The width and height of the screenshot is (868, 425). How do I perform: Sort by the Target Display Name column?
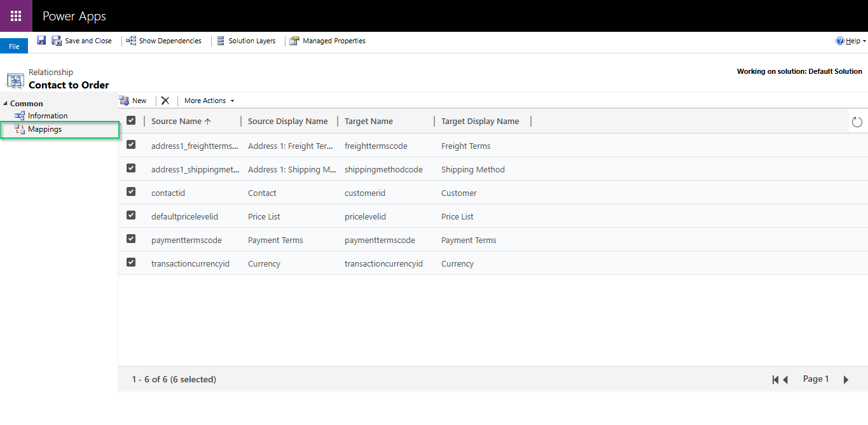(480, 122)
